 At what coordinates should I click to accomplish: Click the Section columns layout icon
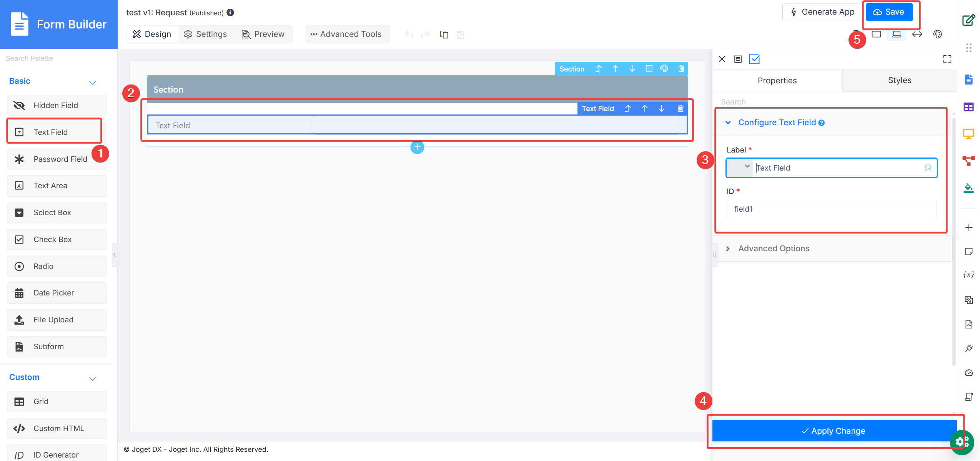click(x=649, y=69)
